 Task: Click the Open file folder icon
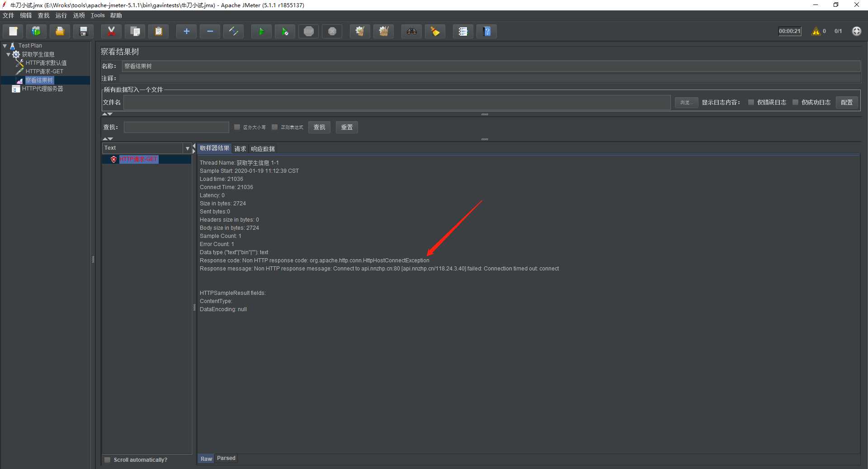[x=60, y=31]
